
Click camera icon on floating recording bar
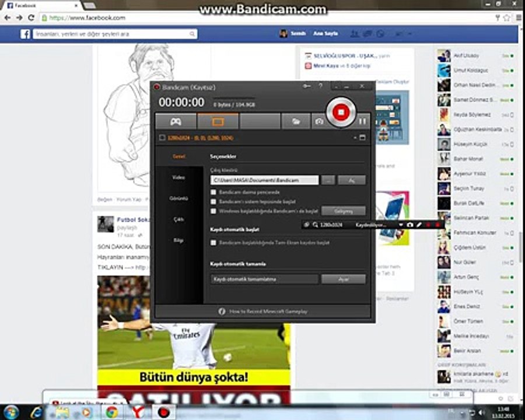[x=410, y=225]
